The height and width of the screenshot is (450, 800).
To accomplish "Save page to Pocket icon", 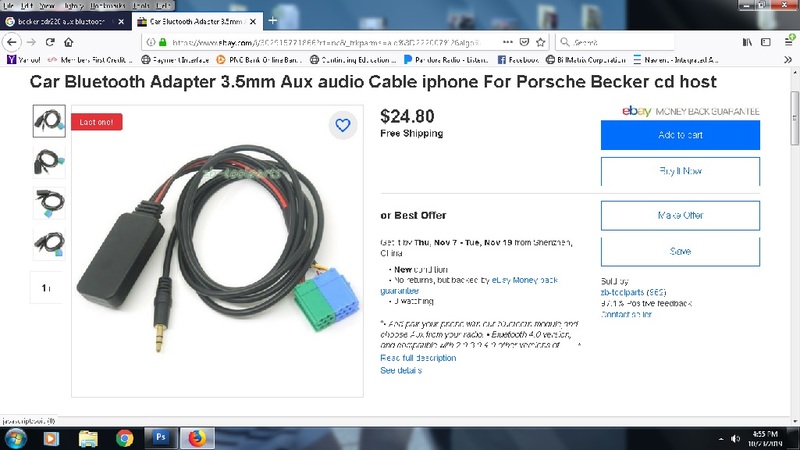I will point(524,42).
